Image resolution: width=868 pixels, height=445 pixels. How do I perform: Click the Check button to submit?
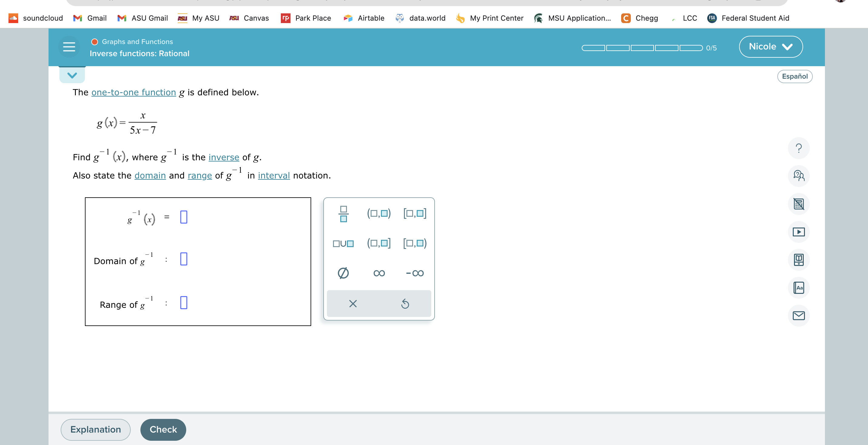click(163, 430)
